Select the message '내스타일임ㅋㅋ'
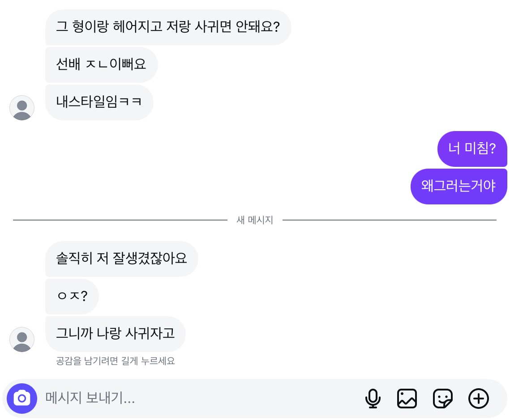The image size is (510, 420). (99, 102)
